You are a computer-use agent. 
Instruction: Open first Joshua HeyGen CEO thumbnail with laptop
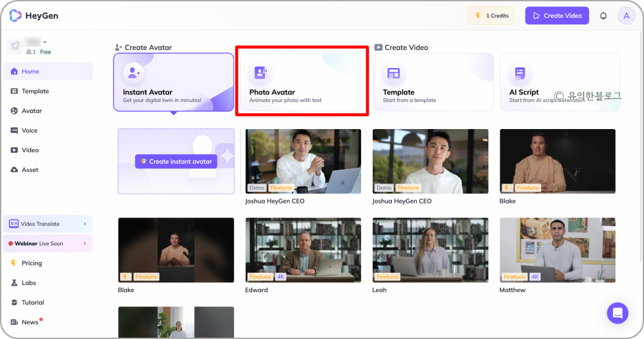[x=303, y=161]
